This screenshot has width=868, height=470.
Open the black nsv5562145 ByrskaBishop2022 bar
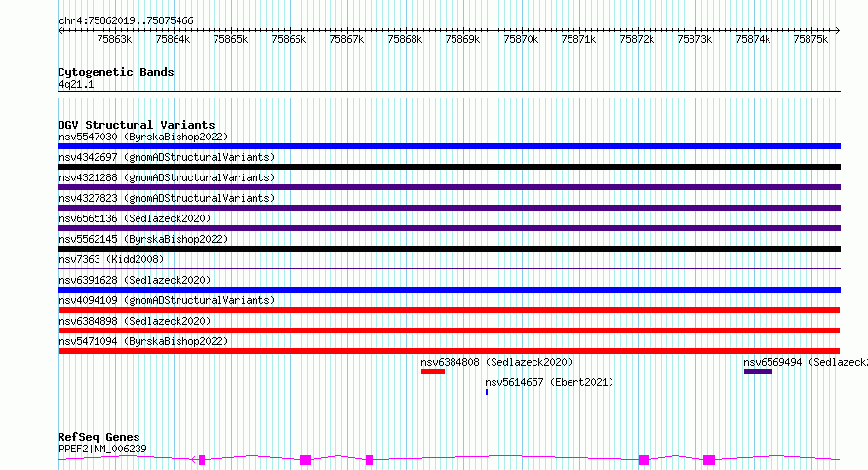coord(449,249)
